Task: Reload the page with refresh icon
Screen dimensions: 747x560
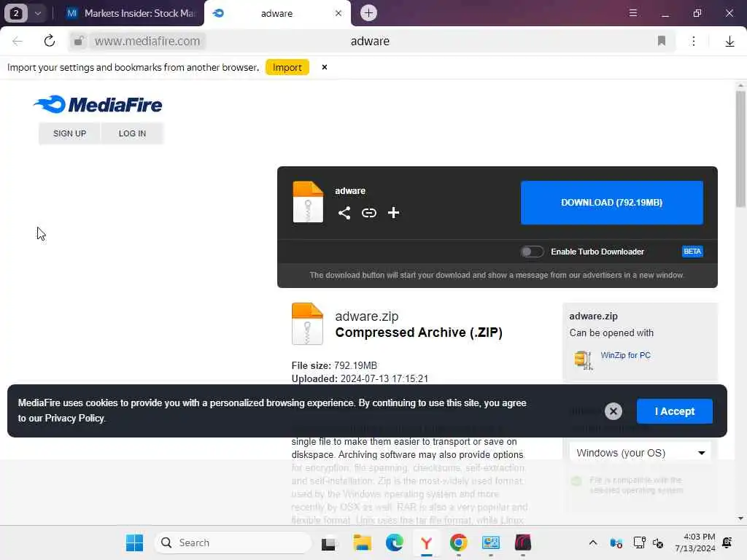Action: [x=49, y=41]
